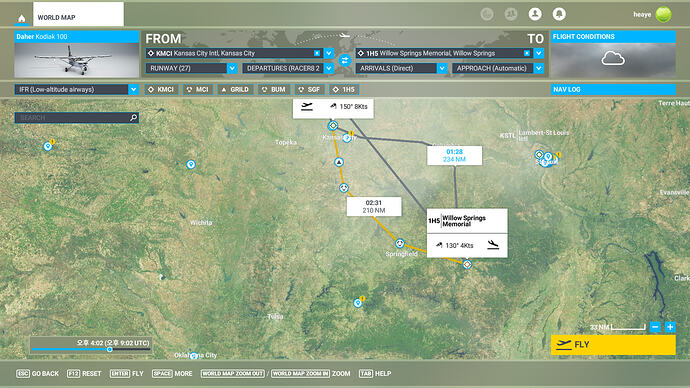Viewport: 690px width, 388px height.
Task: Click the BUM waypoint marker on the route
Action: (344, 188)
